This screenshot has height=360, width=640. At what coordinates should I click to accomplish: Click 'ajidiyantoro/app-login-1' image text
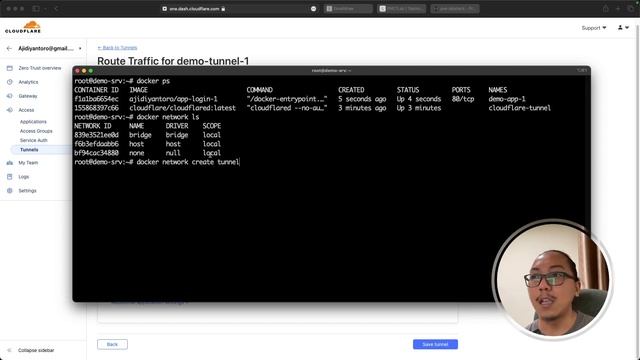tap(173, 99)
